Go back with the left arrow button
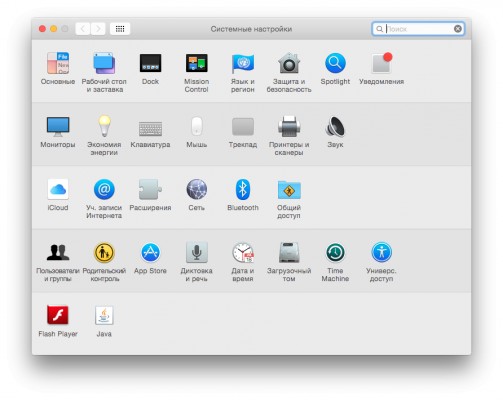 [83, 29]
